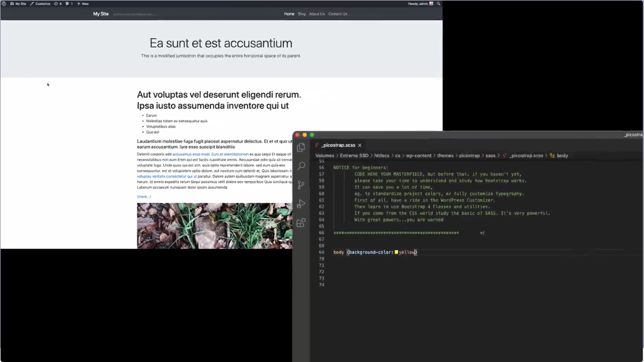
Task: Go to Blog in the site navigation
Action: (301, 14)
